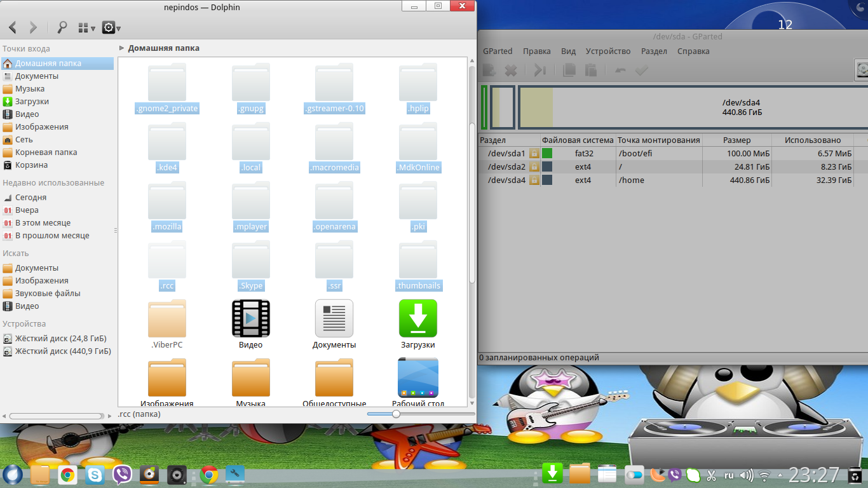868x488 pixels.
Task: Open the Загрузки folder with green arrow
Action: [x=417, y=318]
